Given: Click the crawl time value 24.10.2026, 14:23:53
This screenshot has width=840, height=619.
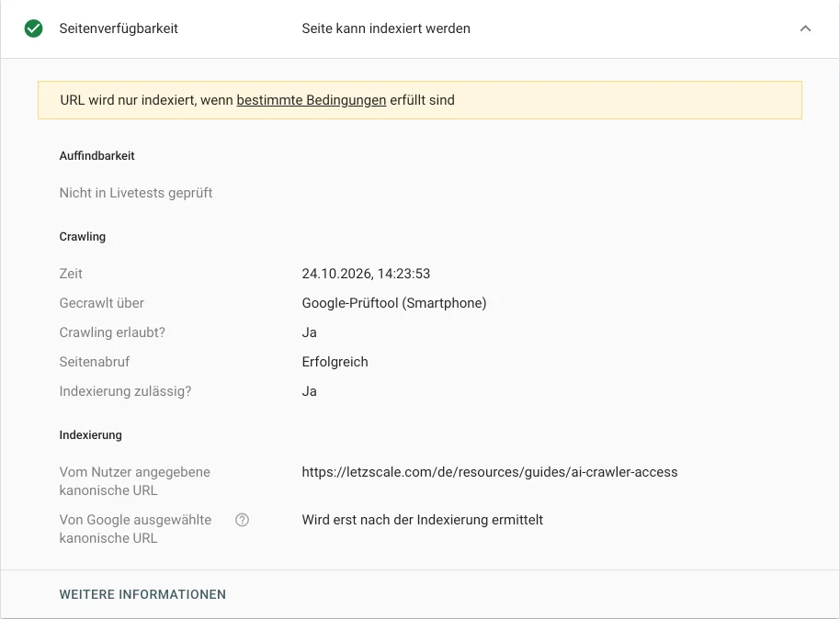Looking at the screenshot, I should pyautogui.click(x=366, y=274).
